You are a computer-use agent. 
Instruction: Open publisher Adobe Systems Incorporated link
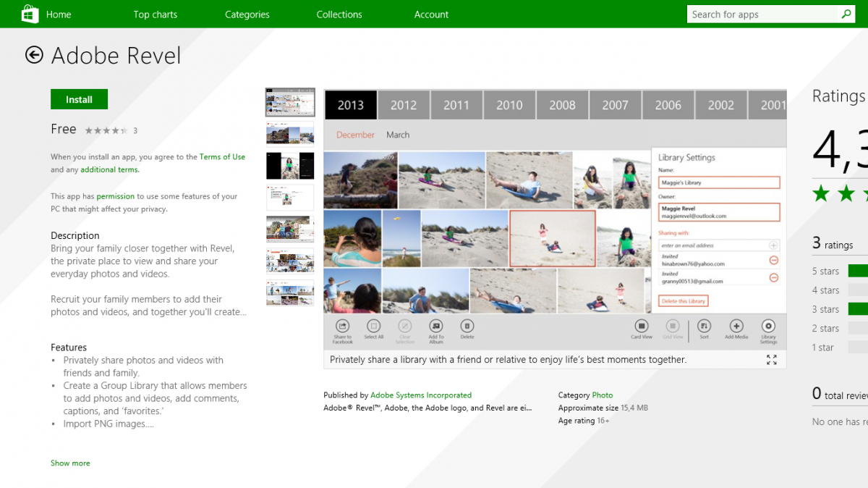tap(421, 395)
